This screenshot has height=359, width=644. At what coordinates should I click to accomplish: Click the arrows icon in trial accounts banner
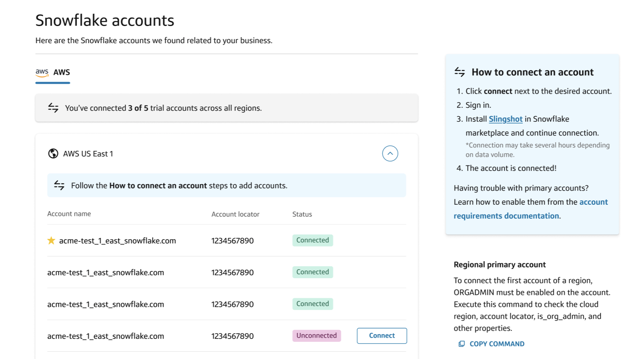click(53, 108)
